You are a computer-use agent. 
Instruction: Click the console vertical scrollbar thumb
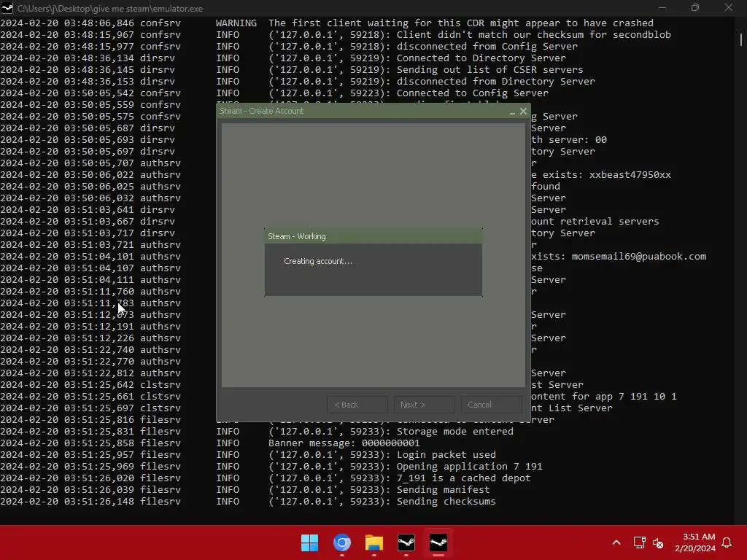pyautogui.click(x=741, y=39)
